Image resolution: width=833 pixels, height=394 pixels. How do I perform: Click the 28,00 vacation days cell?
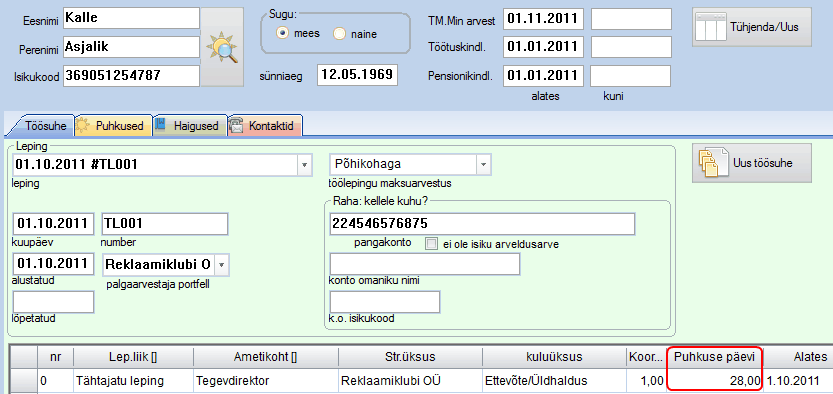714,381
